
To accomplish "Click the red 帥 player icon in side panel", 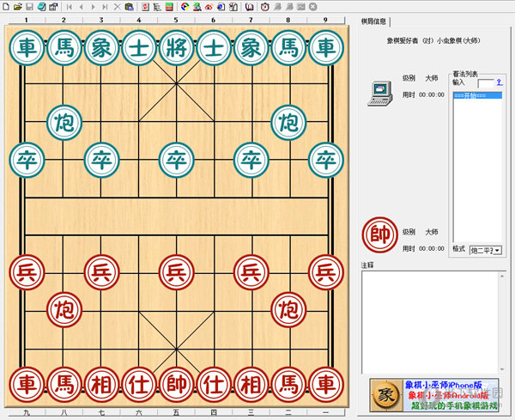I will [380, 234].
